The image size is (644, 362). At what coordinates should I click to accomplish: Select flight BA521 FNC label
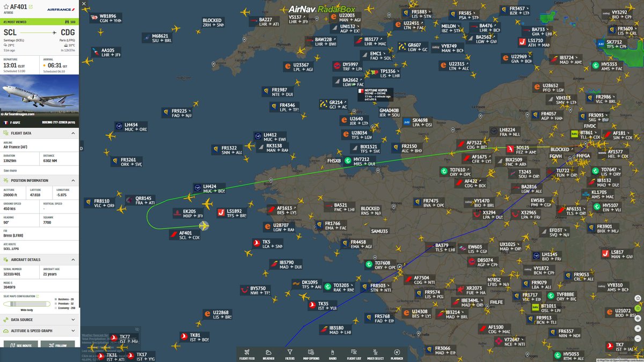coord(340,207)
